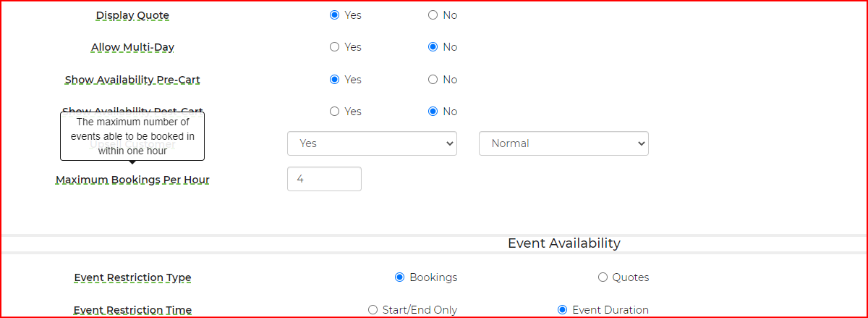Set Event Restriction Type to Quotes

(603, 277)
